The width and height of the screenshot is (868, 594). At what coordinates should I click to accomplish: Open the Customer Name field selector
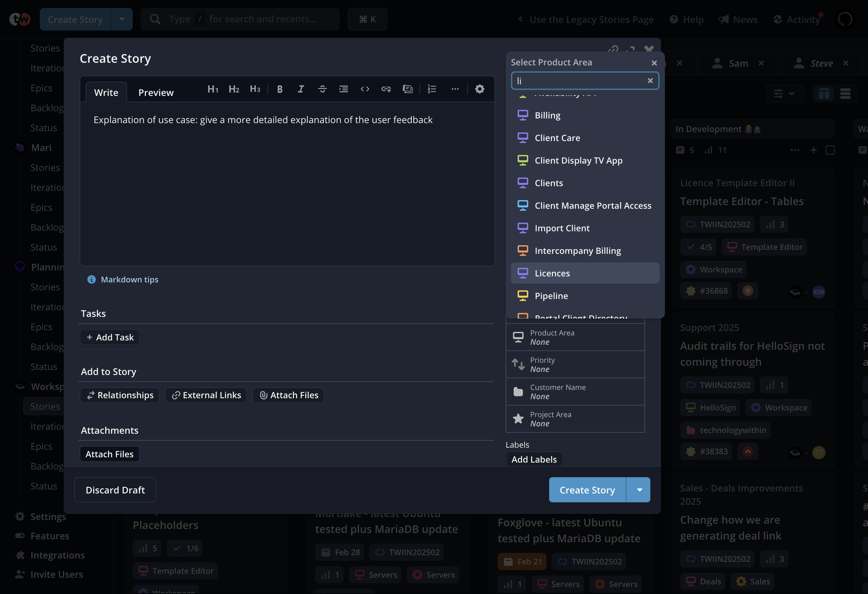[575, 392]
